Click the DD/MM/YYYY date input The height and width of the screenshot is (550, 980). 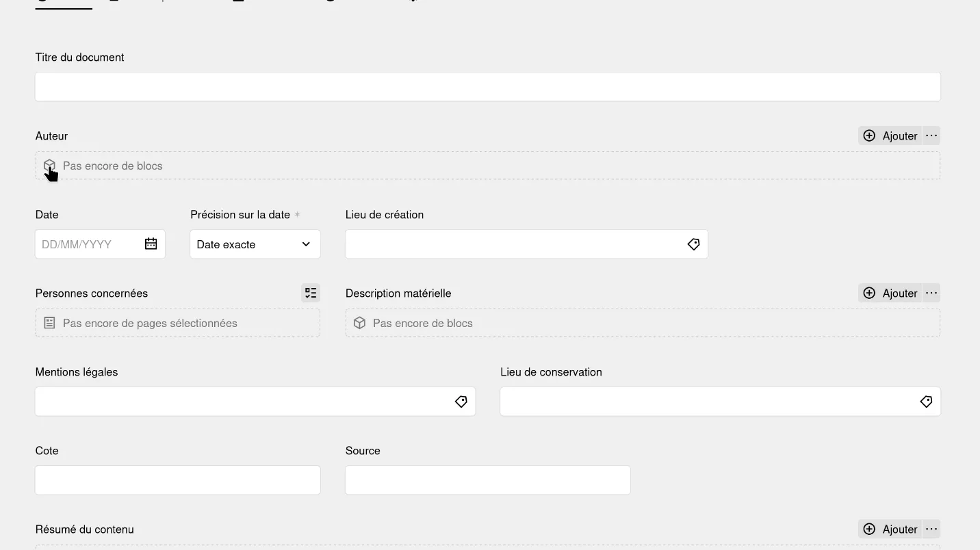coord(89,244)
